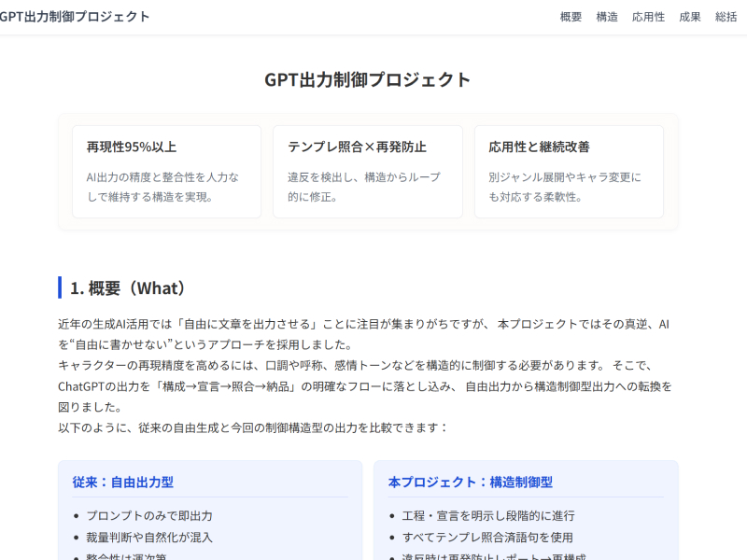
Task: Click the bullet プロンプトのみで即出力
Action: coord(149,516)
